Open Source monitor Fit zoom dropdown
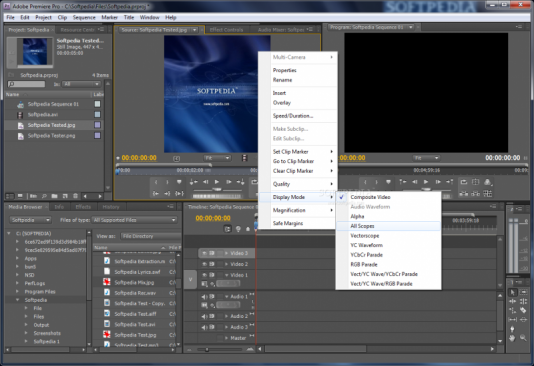 [217, 158]
